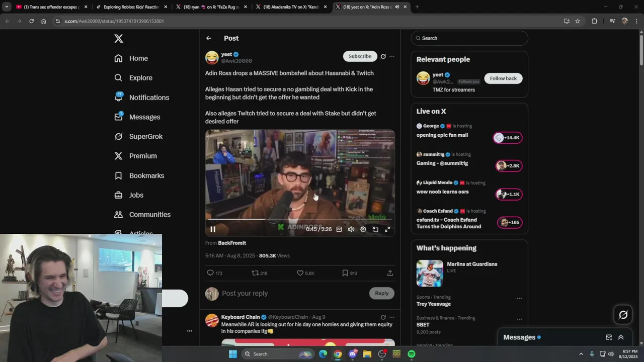
Task: Open Notifications in the sidebar
Action: pos(141,98)
